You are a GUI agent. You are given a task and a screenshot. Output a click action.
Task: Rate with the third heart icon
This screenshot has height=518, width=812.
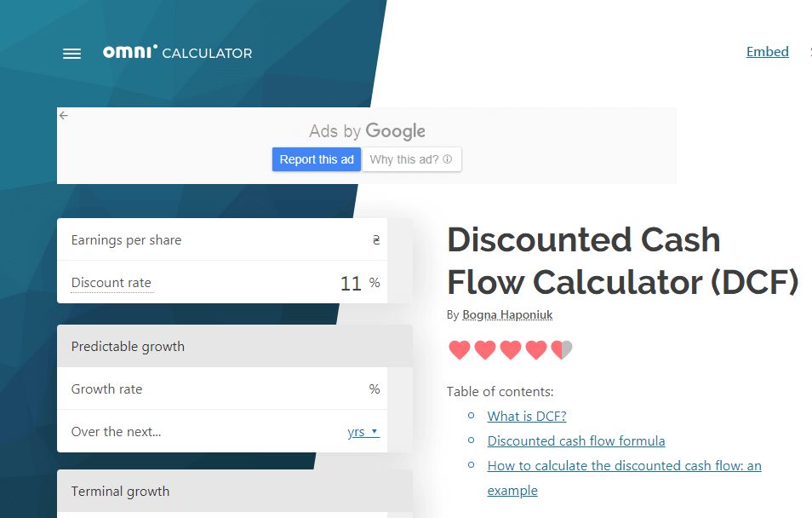point(510,350)
